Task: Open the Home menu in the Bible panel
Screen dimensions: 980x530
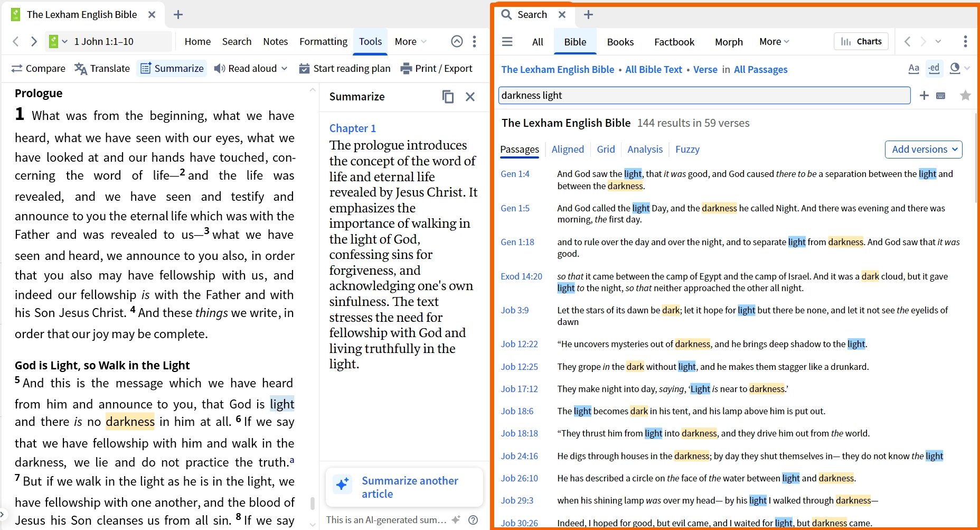Action: [x=197, y=41]
